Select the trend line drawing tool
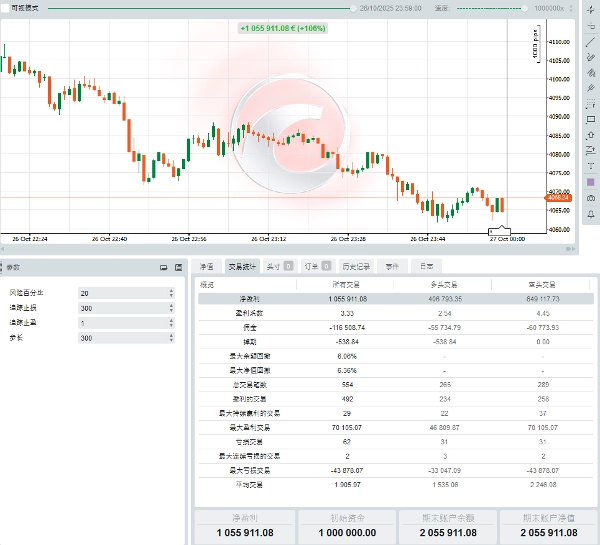The height and width of the screenshot is (545, 600). (590, 42)
